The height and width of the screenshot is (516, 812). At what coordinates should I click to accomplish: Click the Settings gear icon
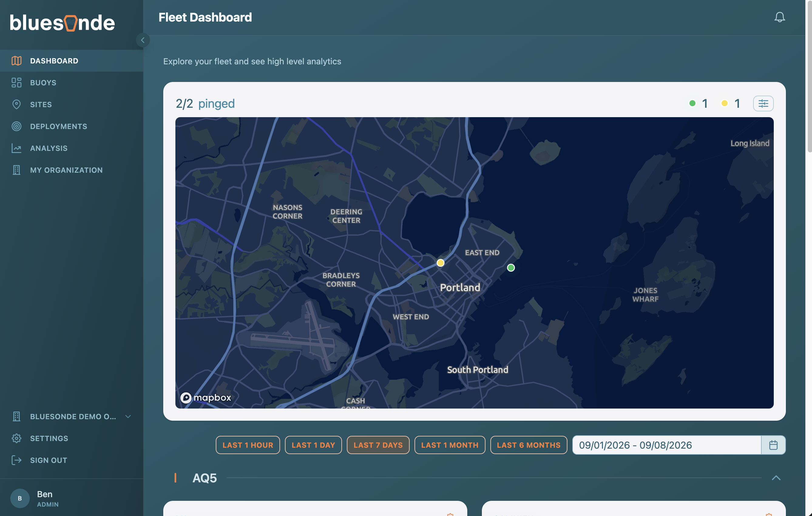(16, 438)
